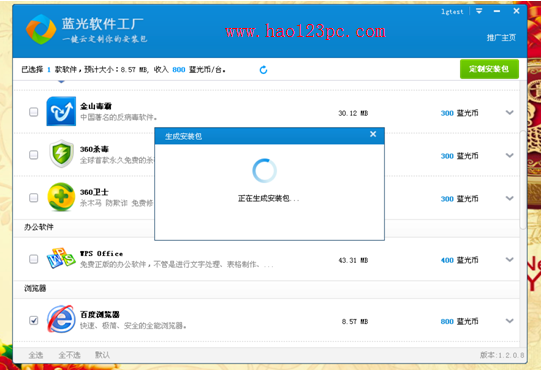This screenshot has width=541, height=370.
Task: Click the blue refresh icon
Action: point(263,70)
